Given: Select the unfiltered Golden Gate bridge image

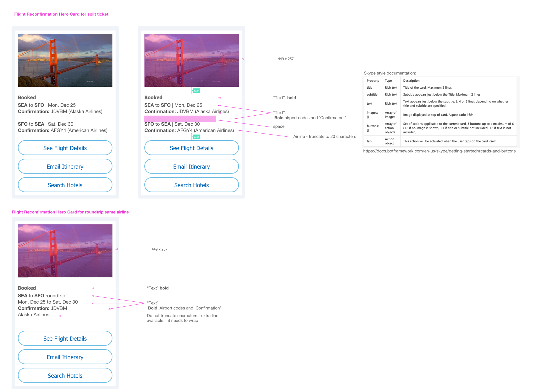Looking at the screenshot, I should coord(65,60).
